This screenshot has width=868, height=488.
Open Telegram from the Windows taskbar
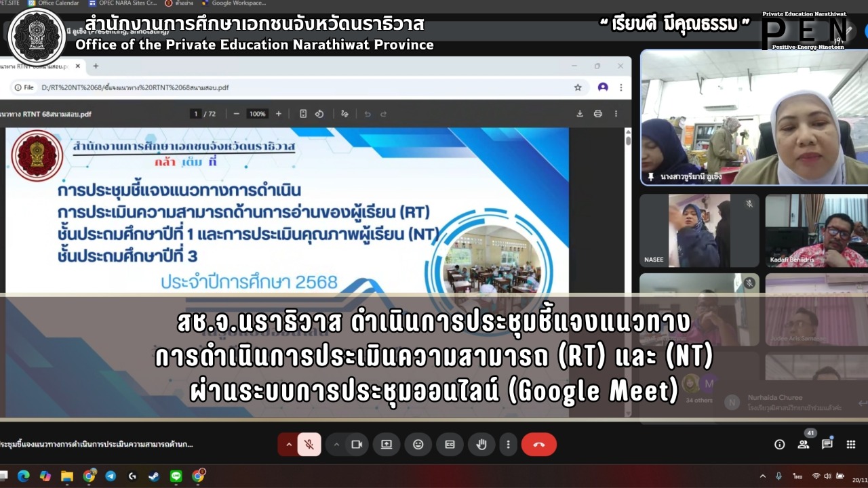111,476
